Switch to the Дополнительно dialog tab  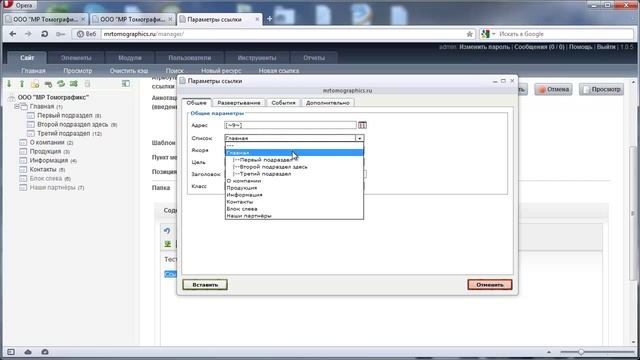[328, 103]
